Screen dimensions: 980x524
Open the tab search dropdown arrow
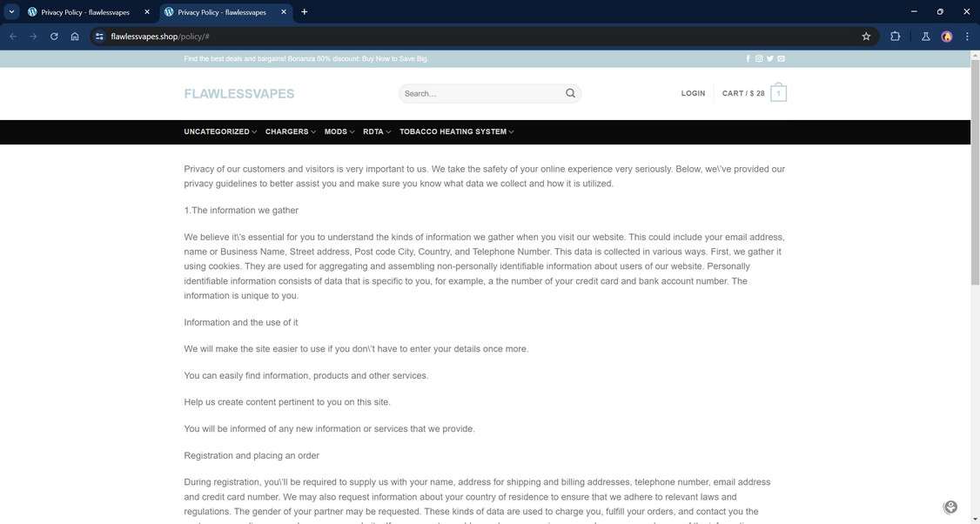pos(11,11)
